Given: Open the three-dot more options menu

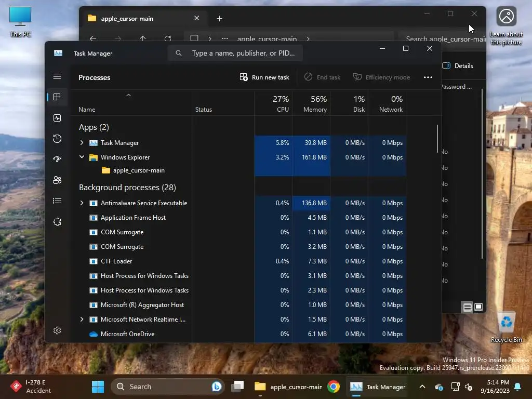Looking at the screenshot, I should [x=428, y=77].
